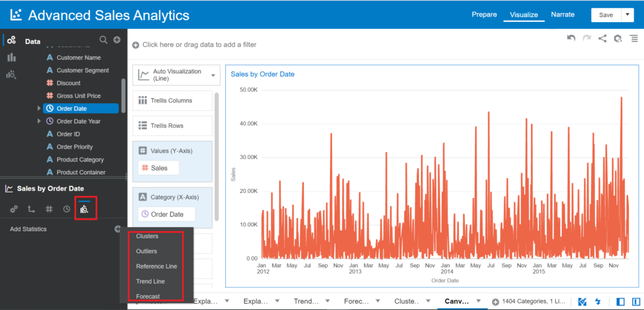Search the data panel with magnifier icon
The image size is (644, 310).
coord(104,40)
